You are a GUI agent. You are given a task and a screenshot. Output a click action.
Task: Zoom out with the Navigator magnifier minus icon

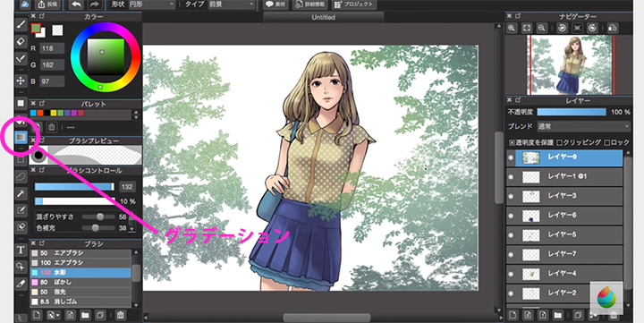point(542,28)
